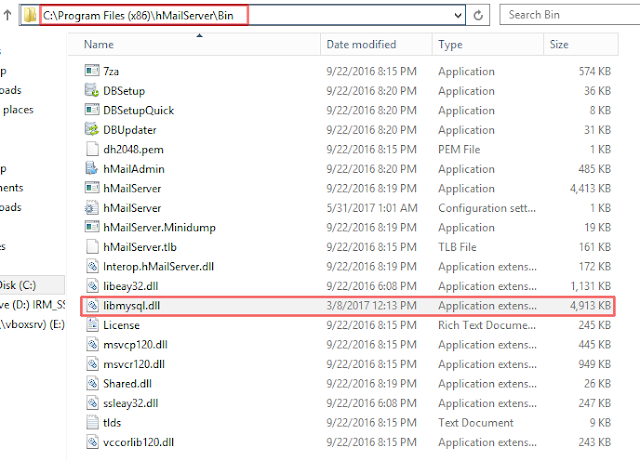Select the file name tlds
This screenshot has height=461, width=640.
(x=112, y=423)
